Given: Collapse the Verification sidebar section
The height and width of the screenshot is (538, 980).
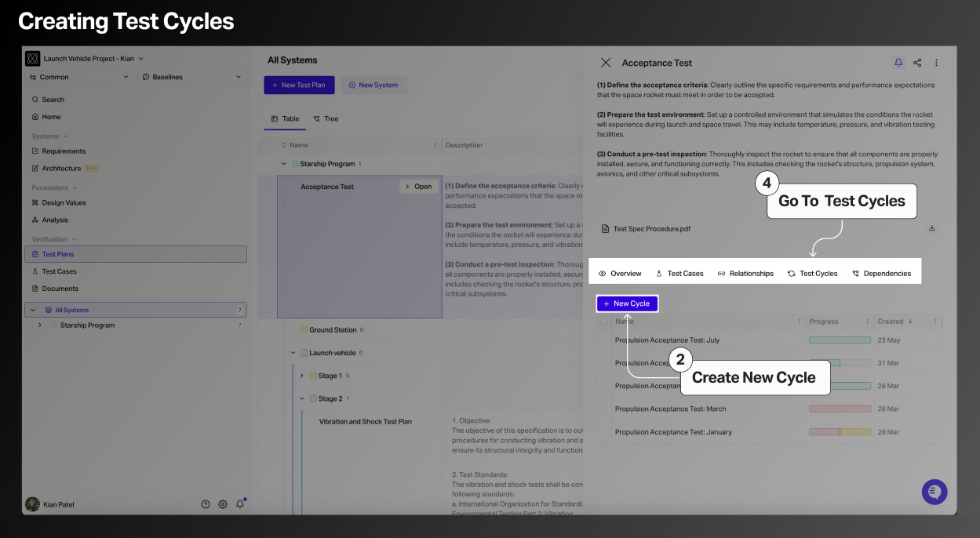Looking at the screenshot, I should tap(54, 239).
